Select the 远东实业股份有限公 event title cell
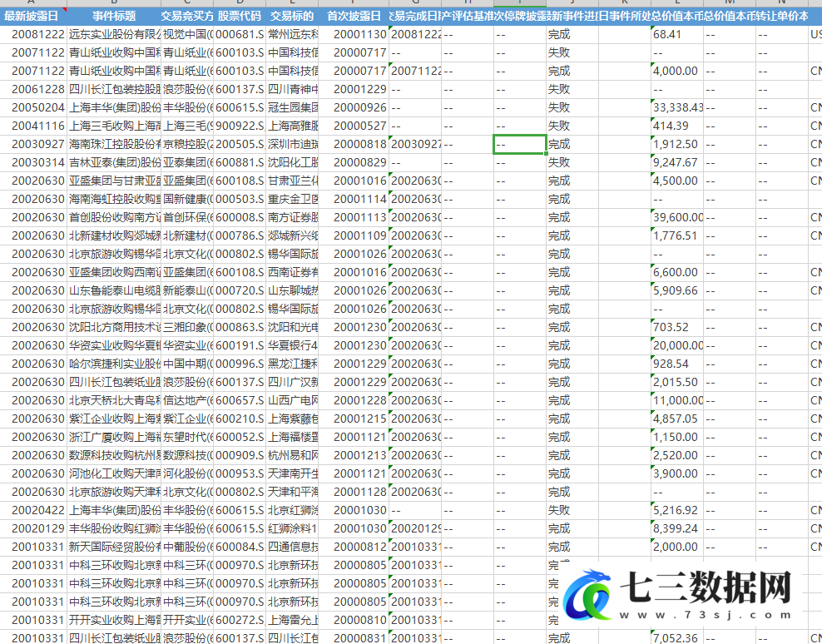The width and height of the screenshot is (822, 644). tap(114, 35)
